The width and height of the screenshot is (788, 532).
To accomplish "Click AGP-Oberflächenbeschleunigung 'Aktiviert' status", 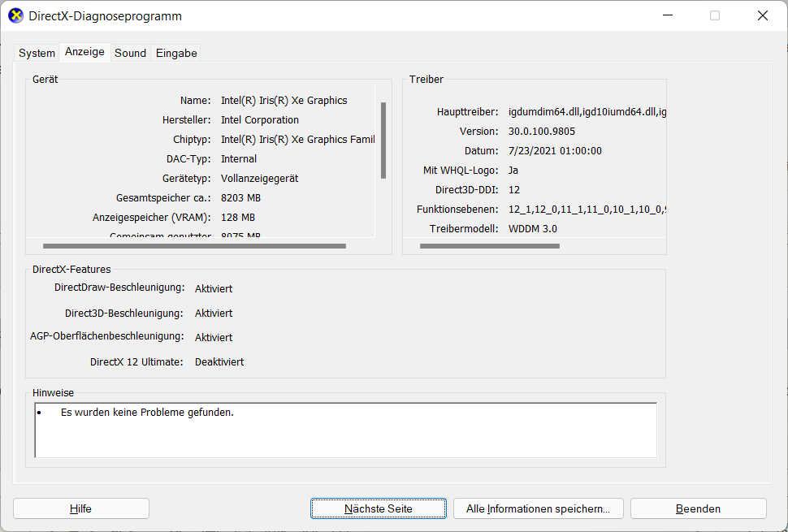I will (214, 338).
